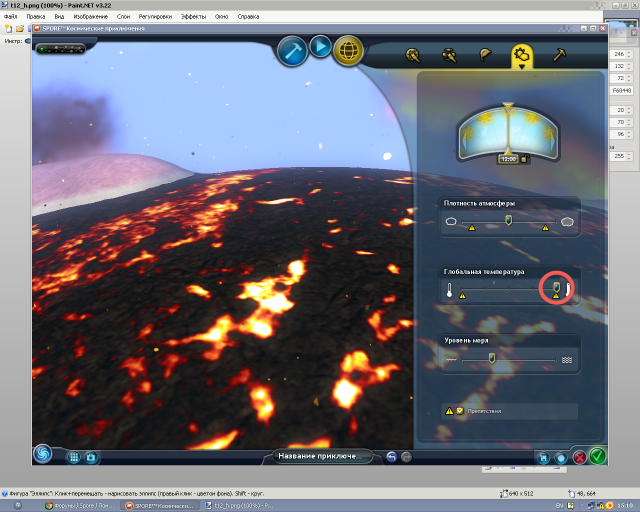Open the Spore galaxy main menu button
Screen dimensions: 640x512
(x=42, y=454)
